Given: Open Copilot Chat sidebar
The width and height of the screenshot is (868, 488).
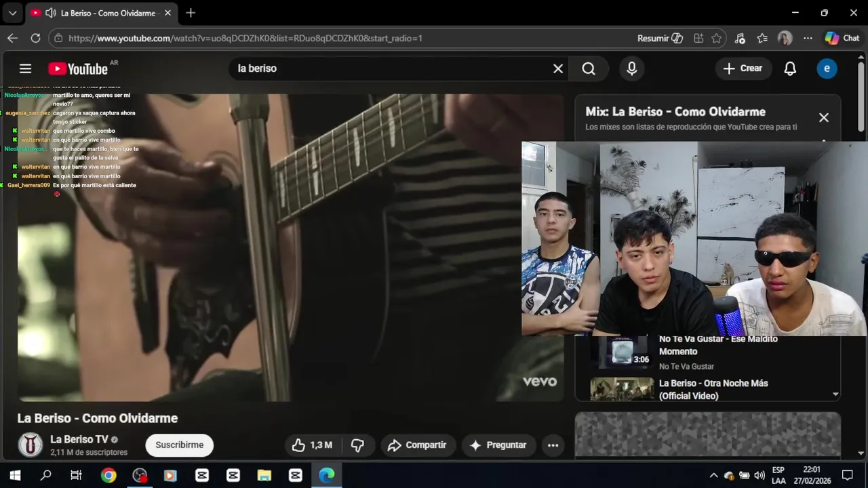Looking at the screenshot, I should point(842,38).
